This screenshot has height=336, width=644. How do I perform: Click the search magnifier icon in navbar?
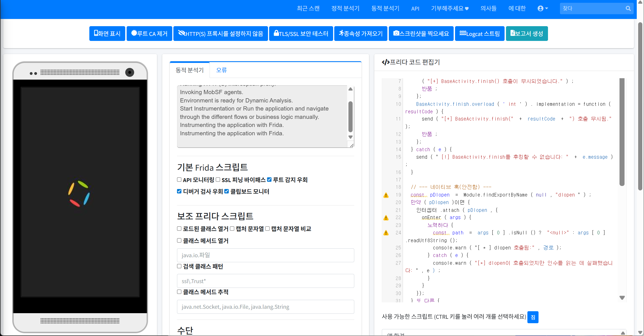click(x=628, y=8)
